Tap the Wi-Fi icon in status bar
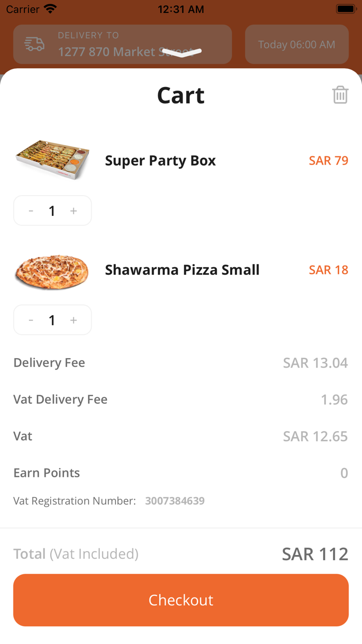The width and height of the screenshot is (362, 644). (x=49, y=8)
